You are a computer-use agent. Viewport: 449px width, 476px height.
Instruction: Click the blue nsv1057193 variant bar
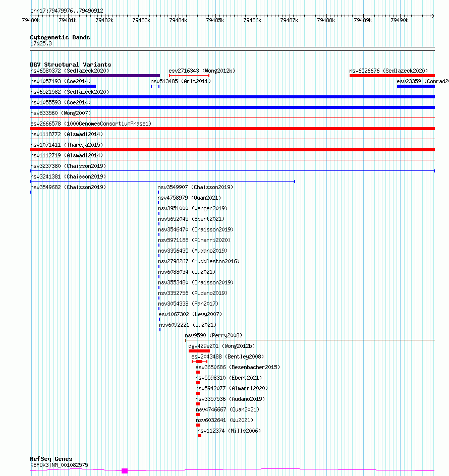tap(63, 86)
